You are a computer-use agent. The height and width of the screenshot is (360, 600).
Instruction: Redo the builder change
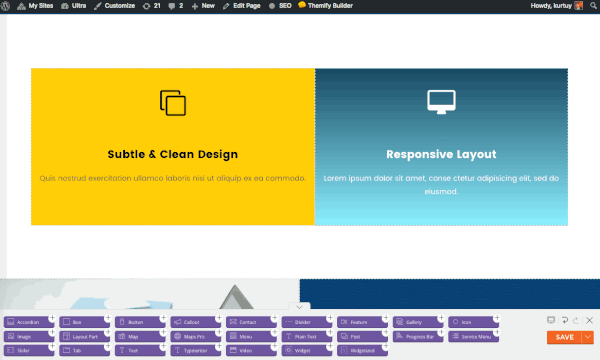[576, 320]
